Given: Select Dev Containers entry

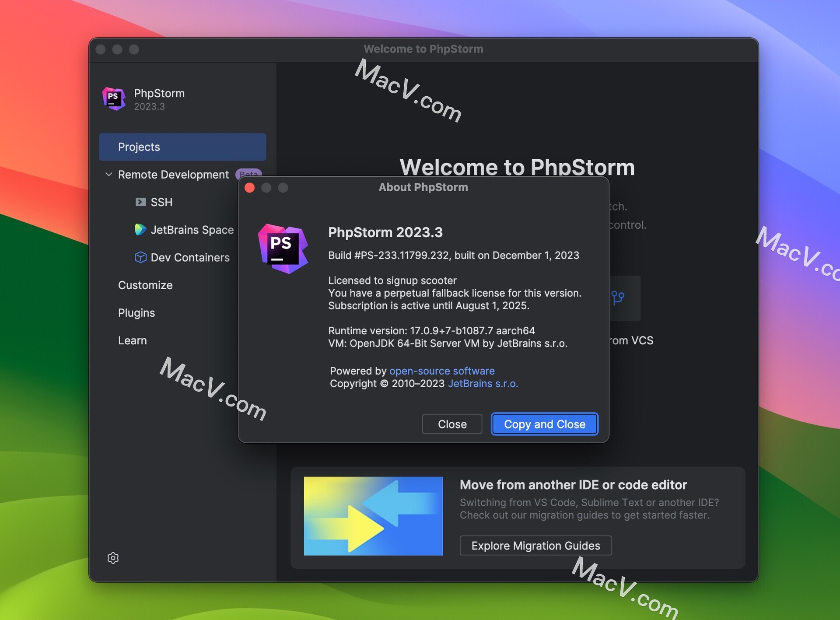Looking at the screenshot, I should 190,257.
